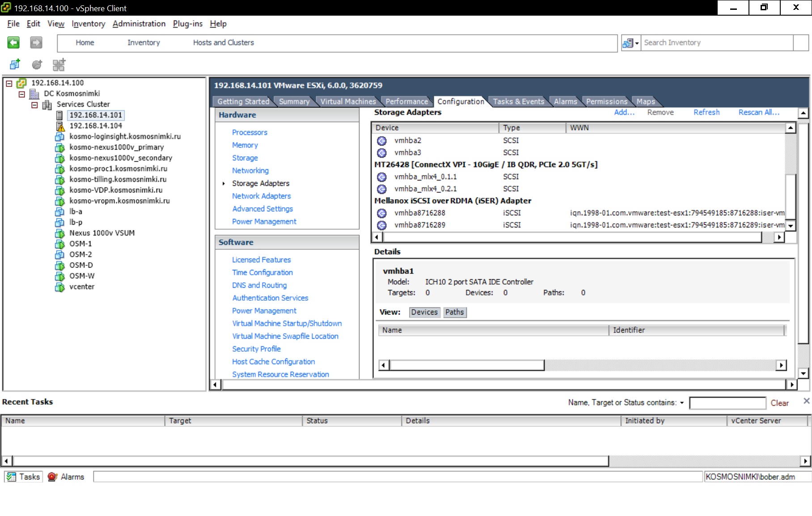The height and width of the screenshot is (516, 812).
Task: Switch to the Performance tab
Action: (x=406, y=101)
